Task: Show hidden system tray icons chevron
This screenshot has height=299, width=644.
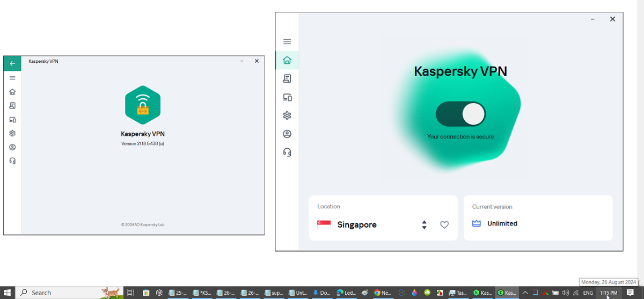Action: point(525,293)
